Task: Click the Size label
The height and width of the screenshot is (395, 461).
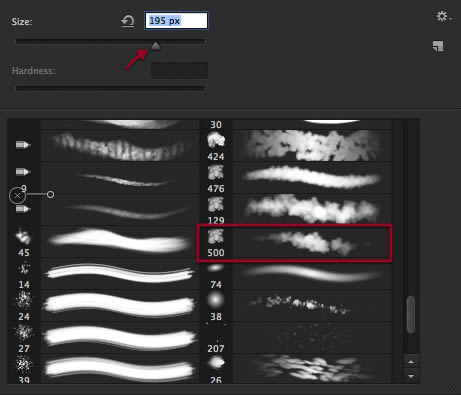Action: 22,22
